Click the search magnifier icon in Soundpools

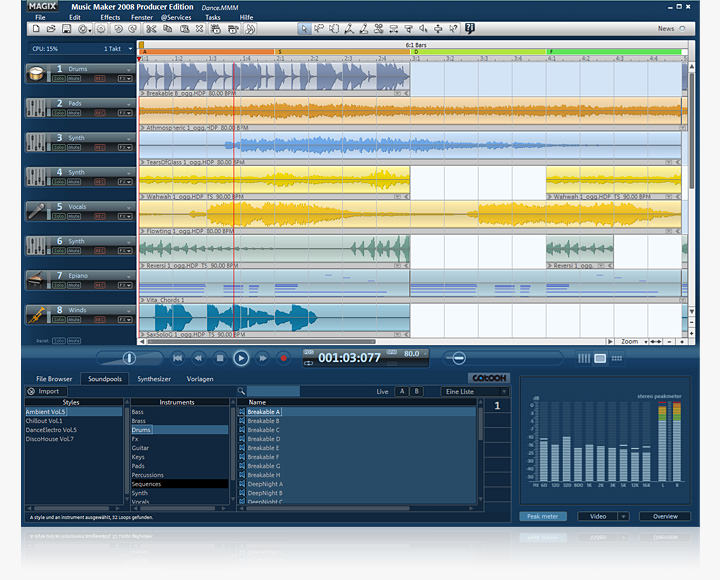[241, 391]
